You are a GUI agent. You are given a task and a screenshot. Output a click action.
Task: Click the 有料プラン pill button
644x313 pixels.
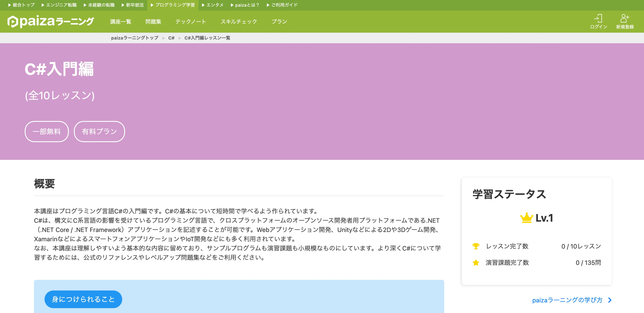99,132
